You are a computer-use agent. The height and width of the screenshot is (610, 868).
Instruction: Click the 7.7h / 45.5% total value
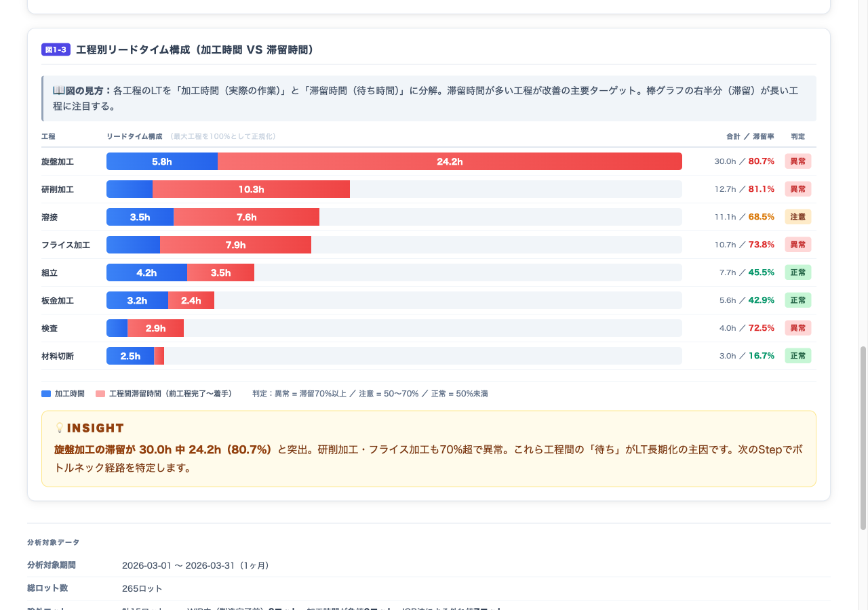(x=747, y=272)
